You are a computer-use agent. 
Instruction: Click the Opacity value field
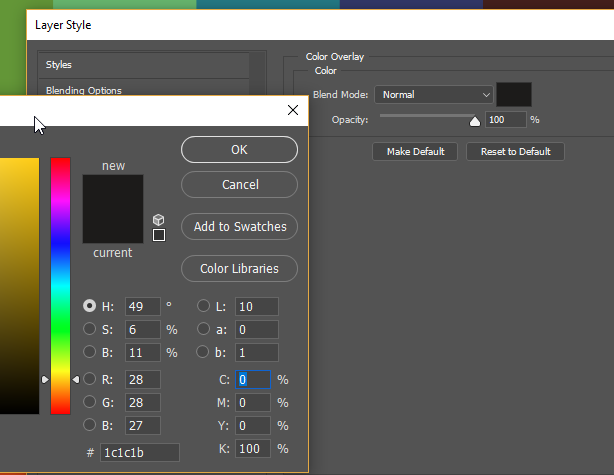tap(506, 120)
